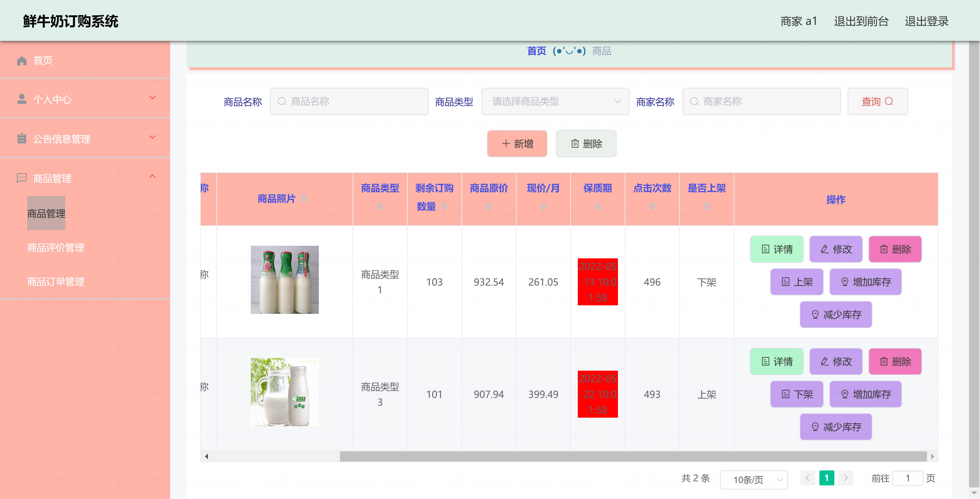Viewport: 980px width, 499px height.
Task: Click 下架 button in the 商品类型 3 row
Action: (x=797, y=394)
